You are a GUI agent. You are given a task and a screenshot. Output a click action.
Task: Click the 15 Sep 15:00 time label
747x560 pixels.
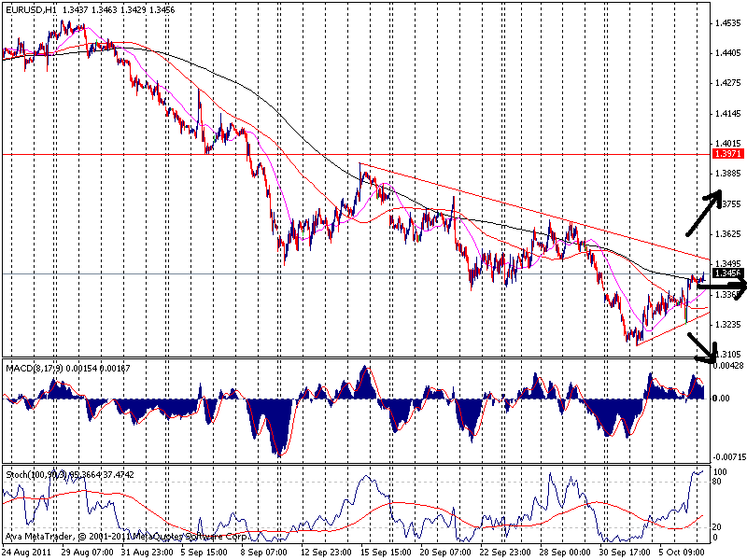coord(386,552)
